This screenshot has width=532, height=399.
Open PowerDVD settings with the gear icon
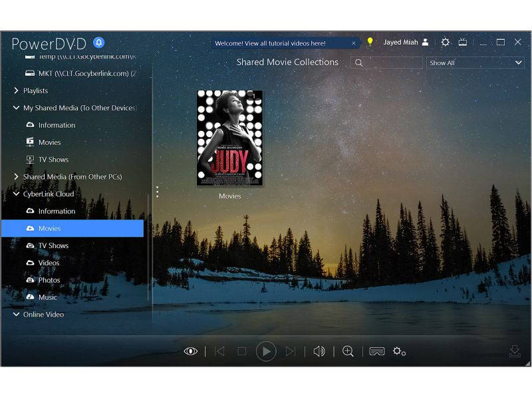pyautogui.click(x=446, y=42)
